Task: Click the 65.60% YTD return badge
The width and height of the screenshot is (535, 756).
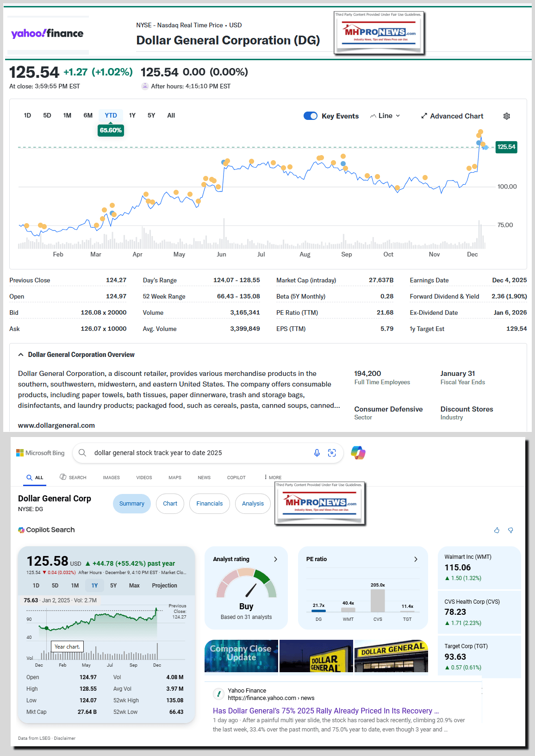Action: coord(111,130)
